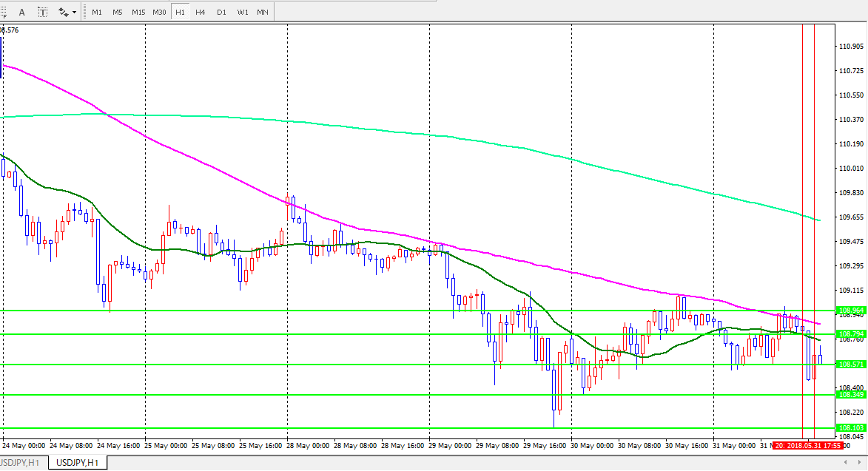Screen dimensions: 868x471
Task: Select the H1 timeframe button
Action: point(180,12)
